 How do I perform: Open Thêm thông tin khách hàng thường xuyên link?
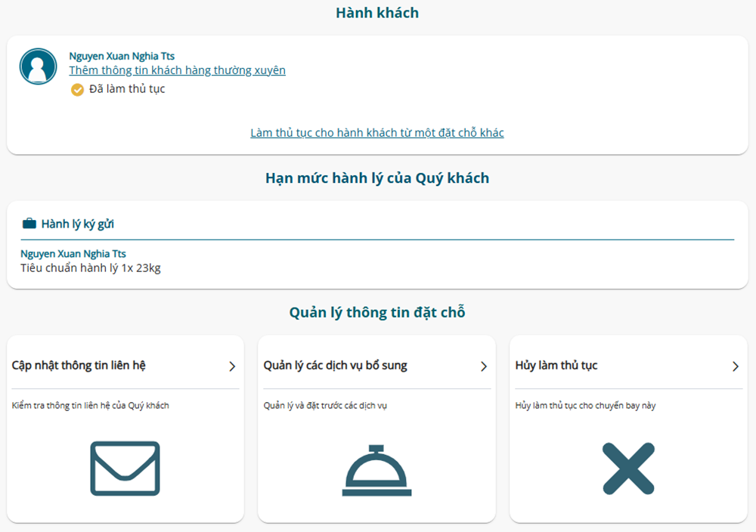(177, 70)
